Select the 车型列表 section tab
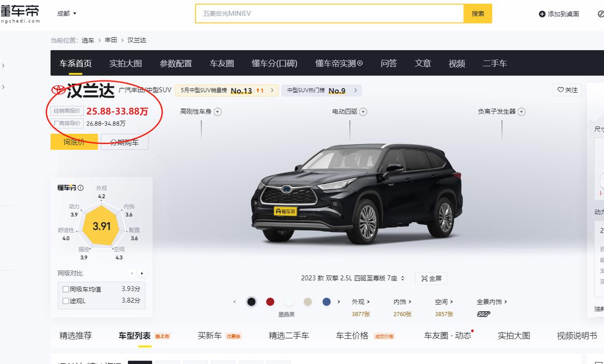The image size is (604, 364). [x=134, y=335]
